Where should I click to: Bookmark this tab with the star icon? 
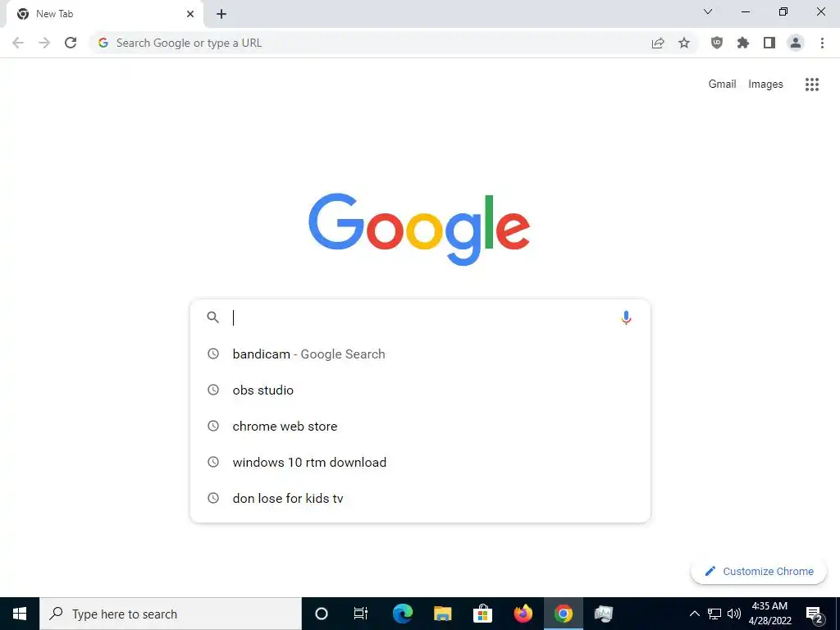[x=684, y=43]
